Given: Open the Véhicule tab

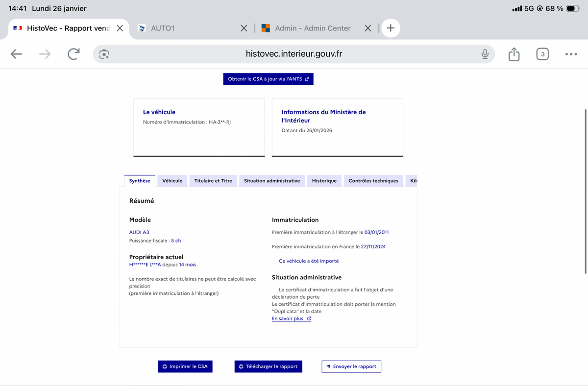Looking at the screenshot, I should 172,181.
